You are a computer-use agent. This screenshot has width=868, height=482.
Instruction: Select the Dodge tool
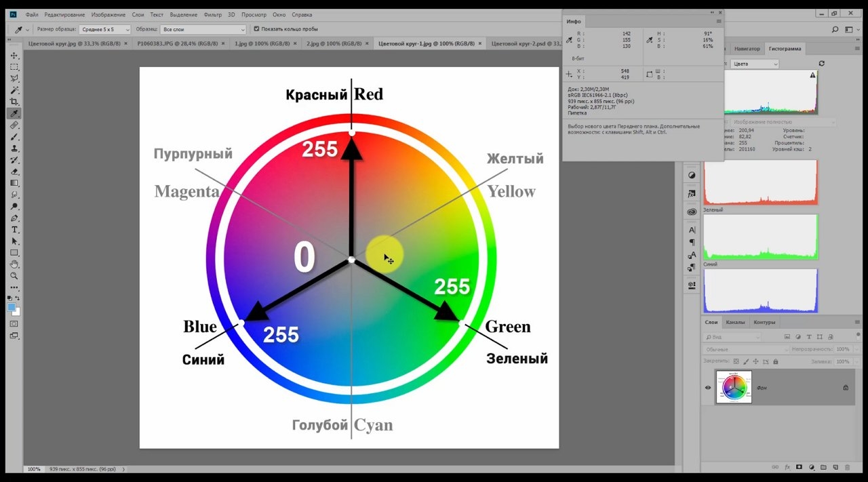pyautogui.click(x=14, y=206)
